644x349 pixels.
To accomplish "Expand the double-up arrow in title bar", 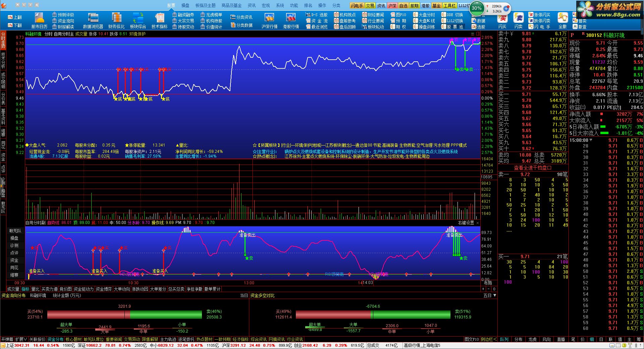I will coord(37,5).
